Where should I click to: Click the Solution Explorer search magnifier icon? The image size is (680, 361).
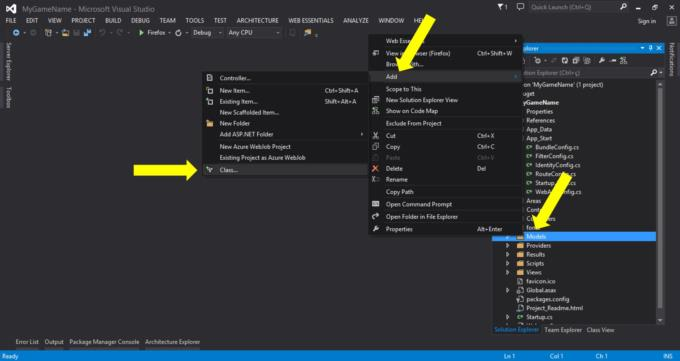click(x=654, y=73)
